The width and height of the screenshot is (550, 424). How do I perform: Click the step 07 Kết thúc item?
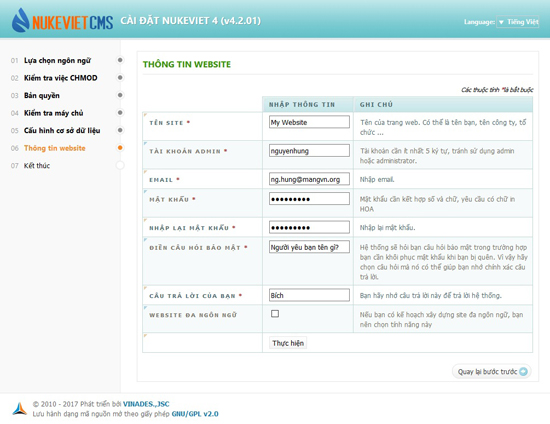(37, 166)
